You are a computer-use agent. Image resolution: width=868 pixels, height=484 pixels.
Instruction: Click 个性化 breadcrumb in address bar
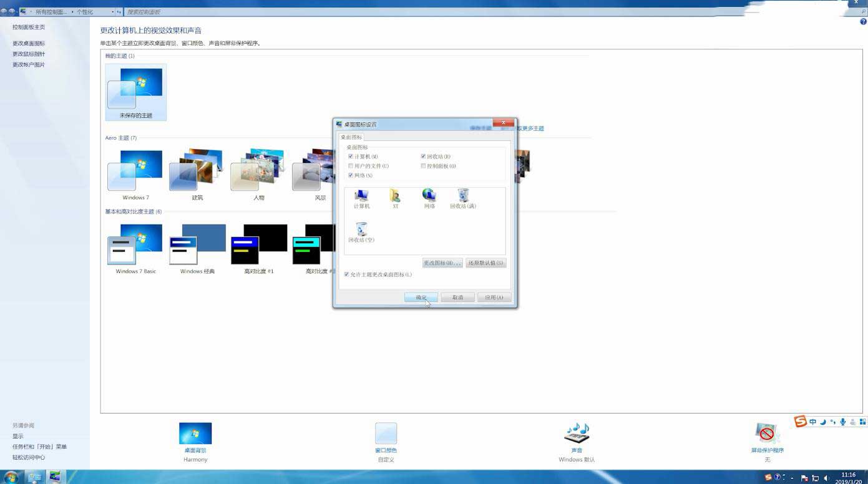point(85,12)
